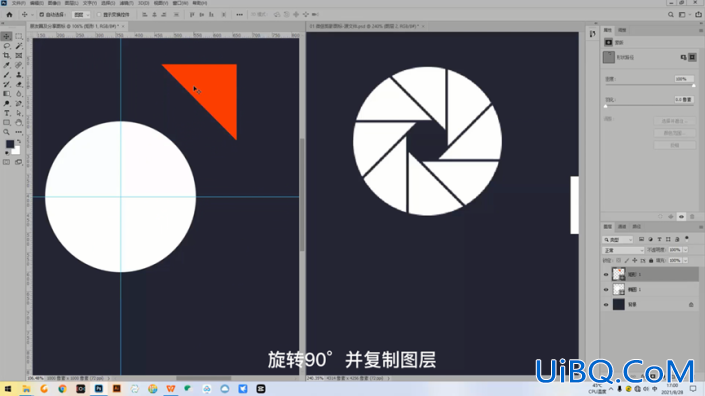Open the layer filter type dropdown
Image resolution: width=705 pixels, height=396 pixels.
point(618,240)
